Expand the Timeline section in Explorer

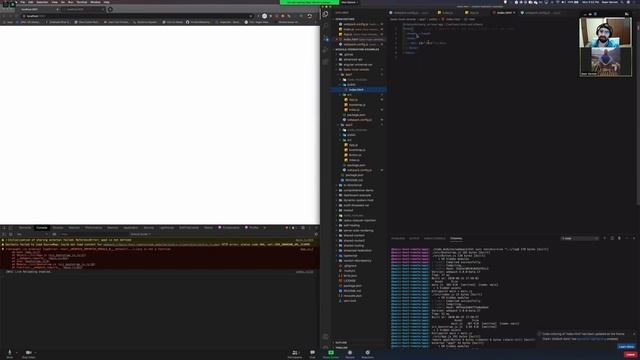[342, 348]
